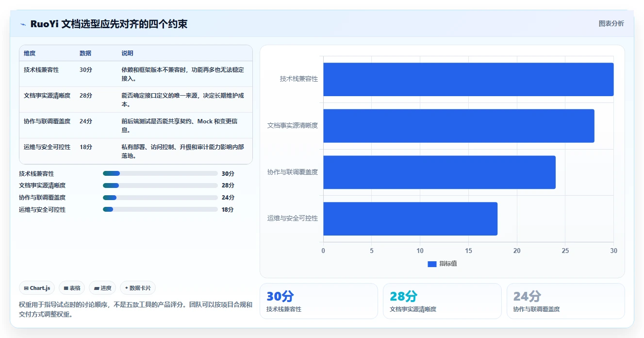
Task: Open the 30分 技术栈兼容性 data card
Action: (319, 301)
